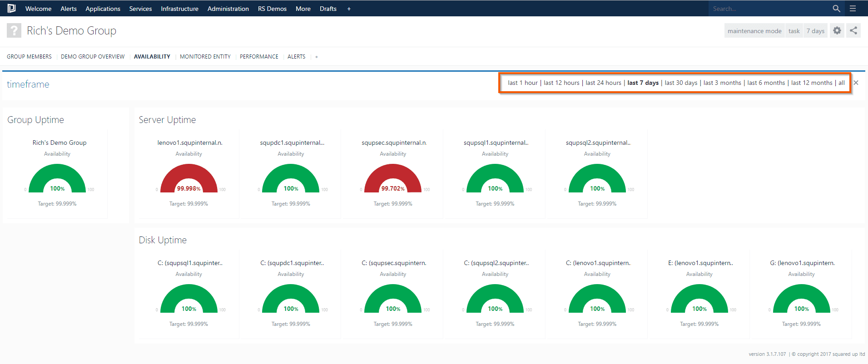Click the share dashboard icon

853,30
